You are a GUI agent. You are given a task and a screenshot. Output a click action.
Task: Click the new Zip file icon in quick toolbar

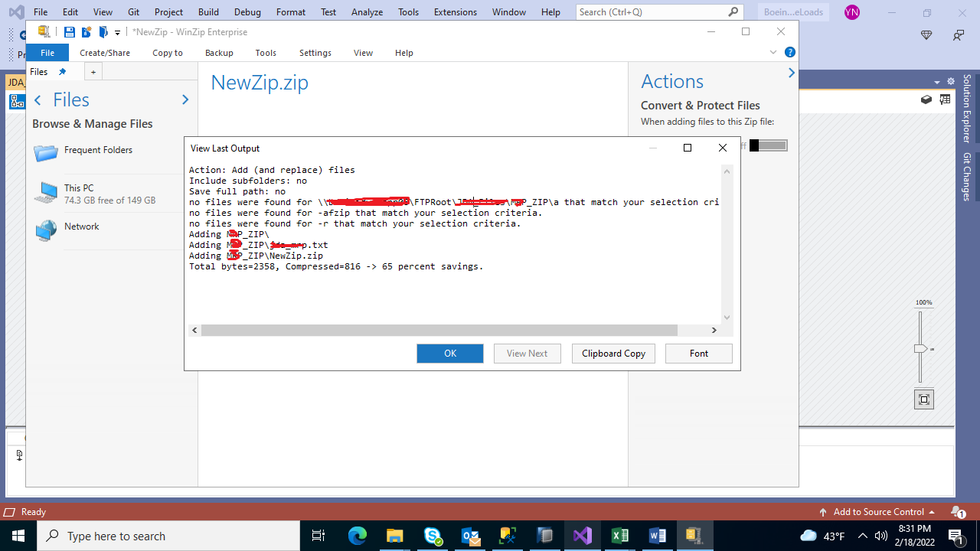(87, 31)
